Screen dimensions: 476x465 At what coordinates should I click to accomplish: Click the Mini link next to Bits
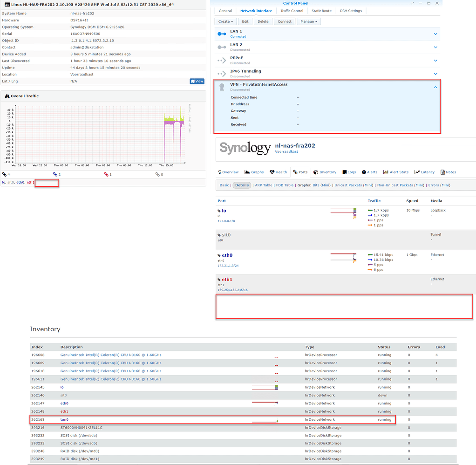tap(326, 185)
